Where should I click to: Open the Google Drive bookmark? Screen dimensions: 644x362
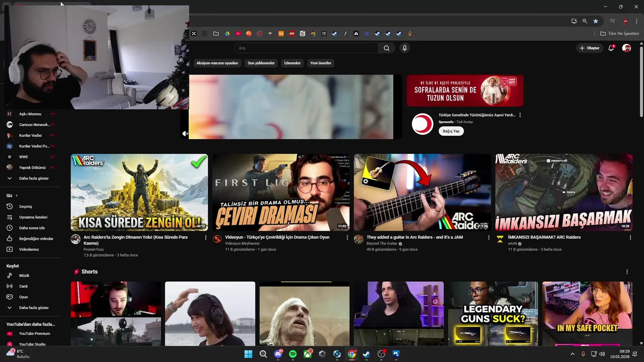[x=227, y=34]
